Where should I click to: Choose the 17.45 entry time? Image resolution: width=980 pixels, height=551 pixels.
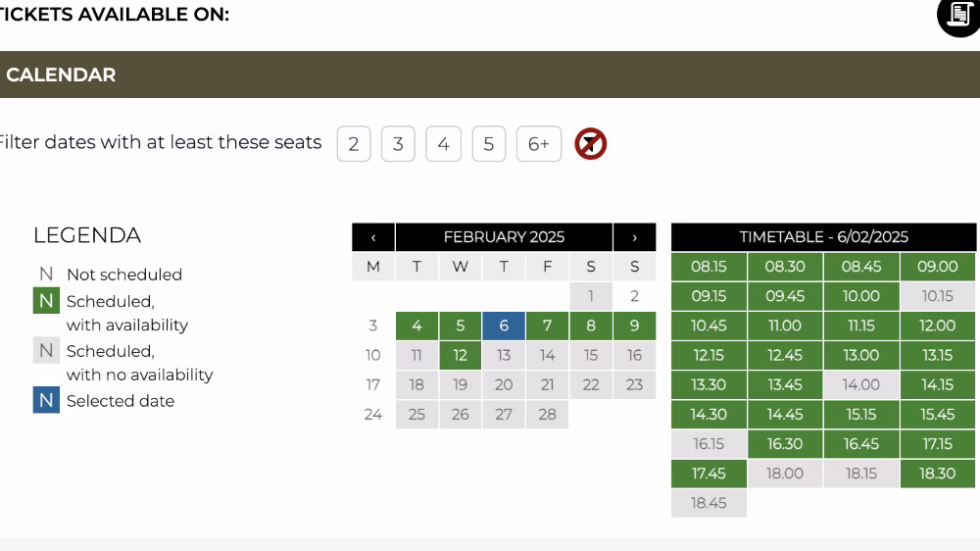click(709, 474)
